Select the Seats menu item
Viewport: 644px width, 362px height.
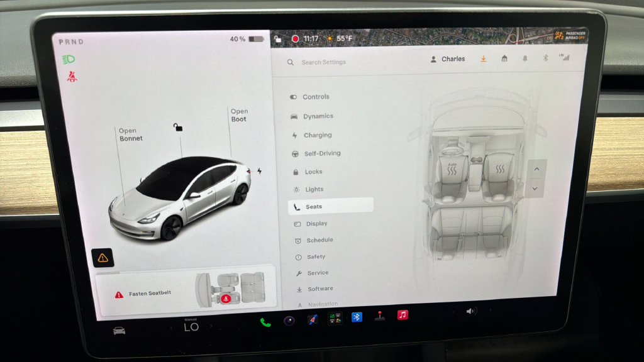(331, 206)
